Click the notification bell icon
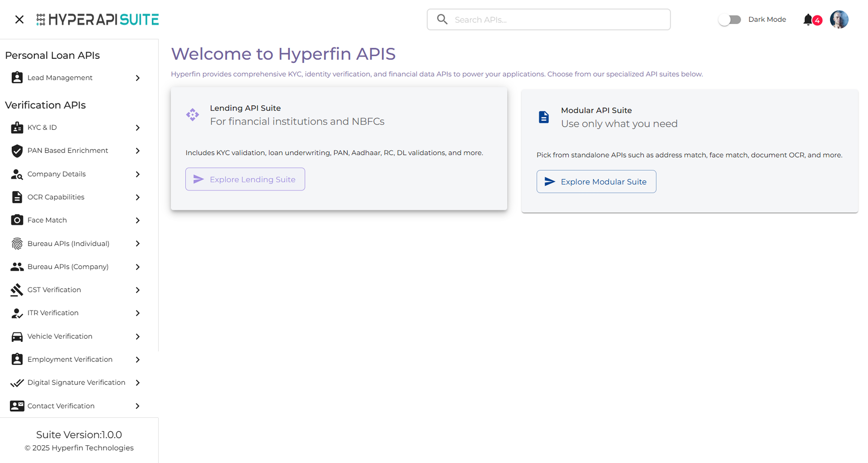The image size is (868, 463). tap(808, 20)
